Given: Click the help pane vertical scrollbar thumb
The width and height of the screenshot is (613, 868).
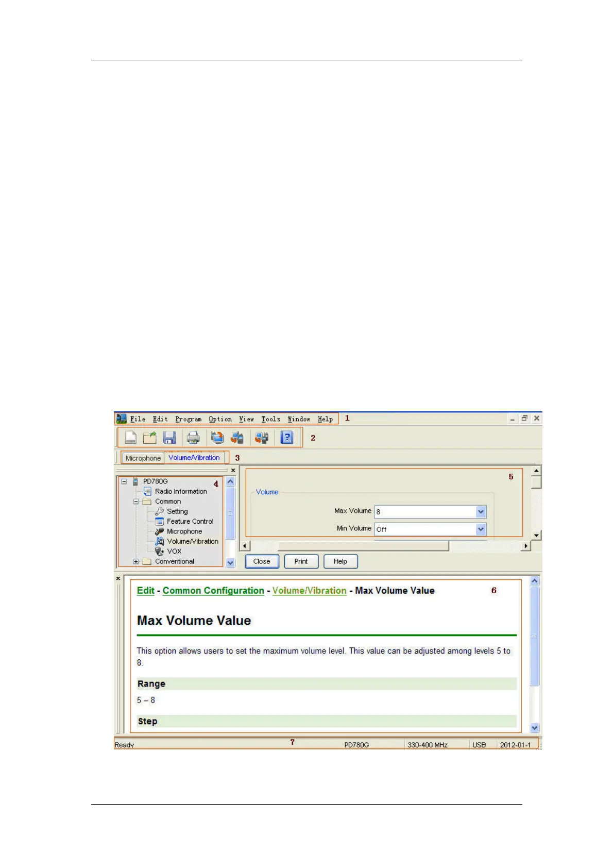Looking at the screenshot, I should point(535,636).
